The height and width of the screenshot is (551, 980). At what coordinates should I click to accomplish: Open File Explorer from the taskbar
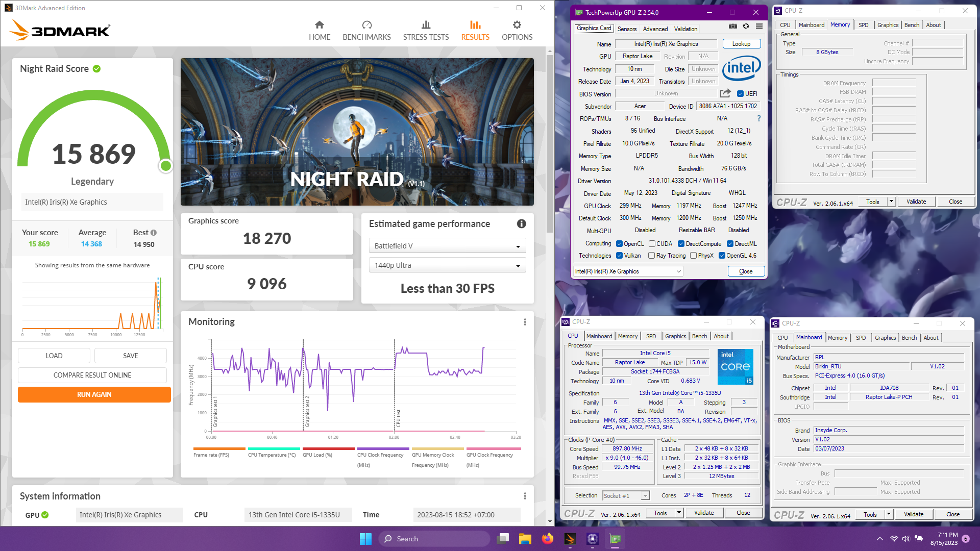click(x=525, y=539)
